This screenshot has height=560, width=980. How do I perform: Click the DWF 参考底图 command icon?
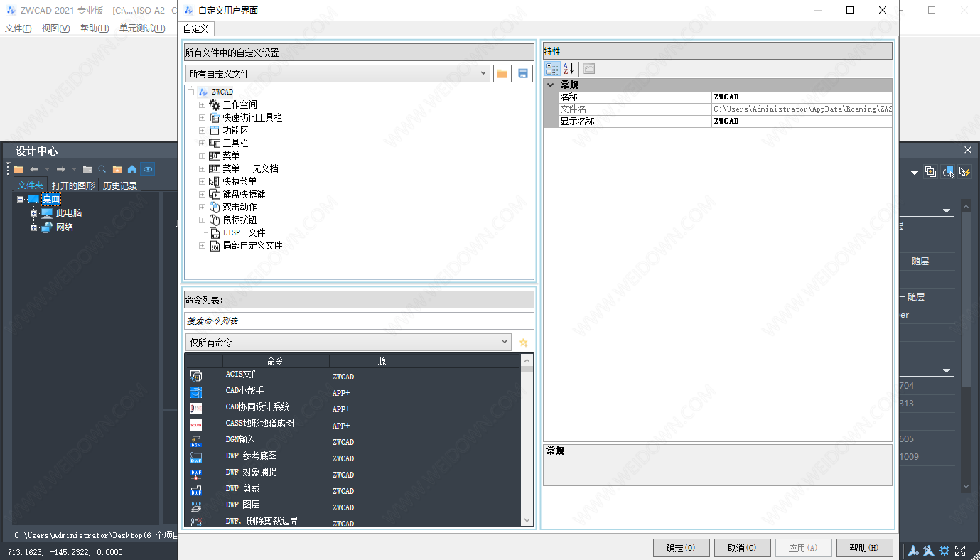196,458
